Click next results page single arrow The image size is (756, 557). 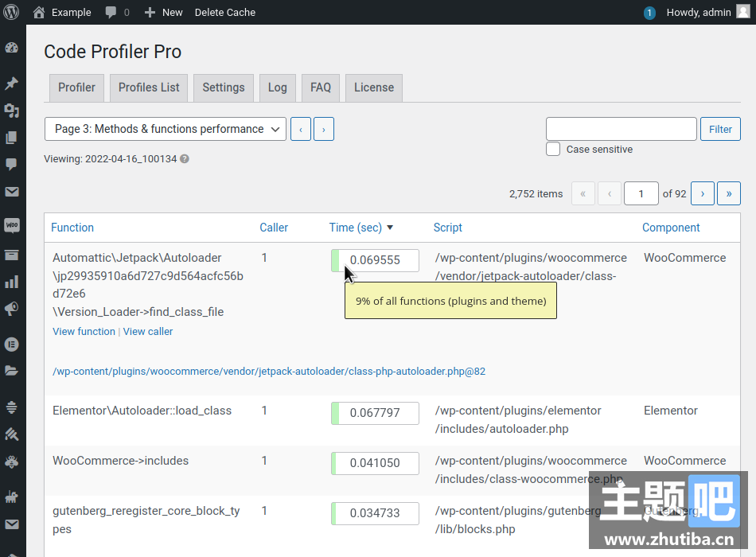(x=703, y=193)
